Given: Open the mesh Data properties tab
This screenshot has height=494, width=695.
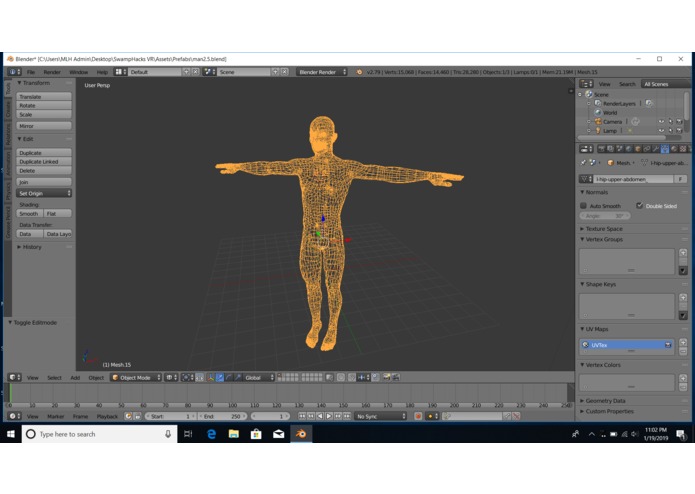Looking at the screenshot, I should 665,149.
